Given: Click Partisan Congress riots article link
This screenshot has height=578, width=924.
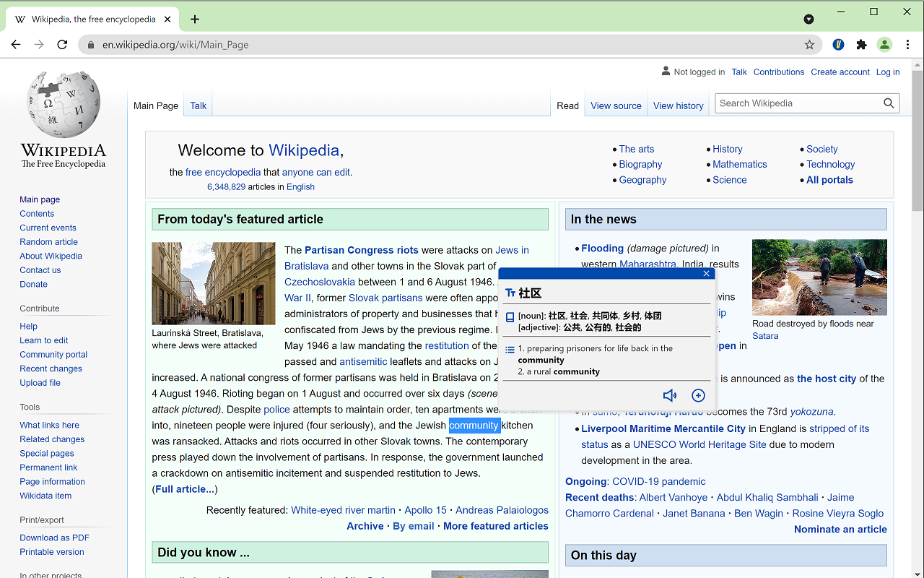Looking at the screenshot, I should pyautogui.click(x=362, y=250).
